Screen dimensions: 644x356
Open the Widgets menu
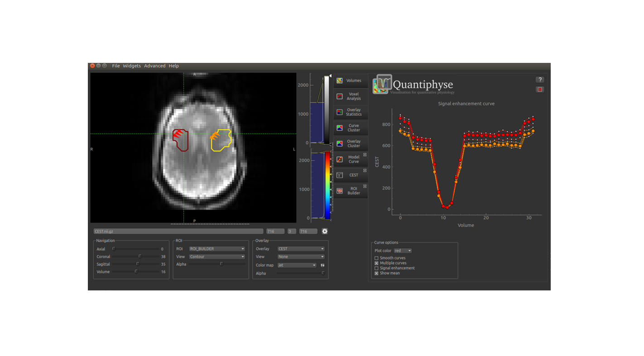(x=132, y=66)
